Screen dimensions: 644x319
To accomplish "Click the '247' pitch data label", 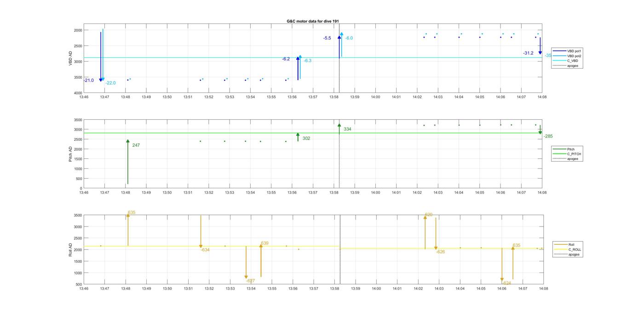I will [x=136, y=145].
